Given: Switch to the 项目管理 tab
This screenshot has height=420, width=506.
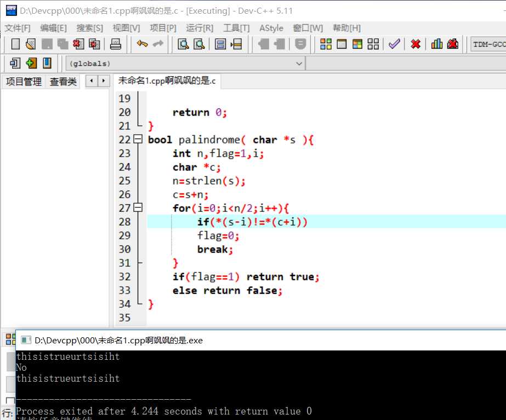Looking at the screenshot, I should [24, 82].
